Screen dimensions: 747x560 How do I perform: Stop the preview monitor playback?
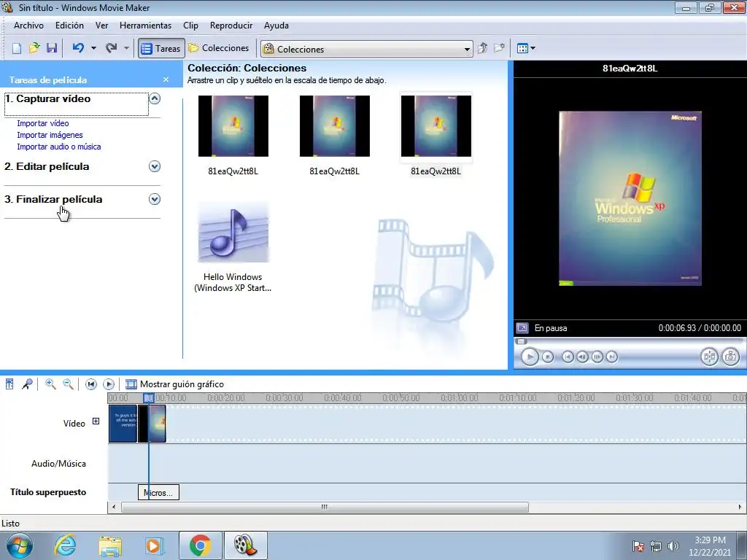point(548,357)
